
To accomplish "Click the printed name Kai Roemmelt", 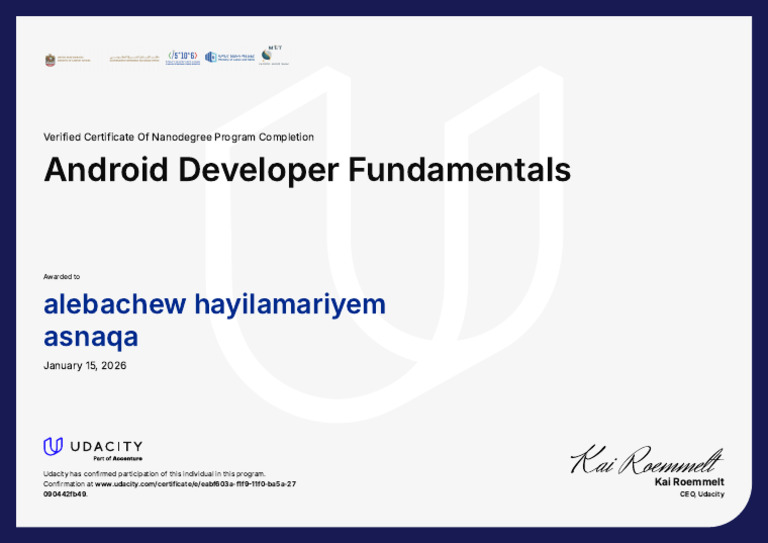I will (x=689, y=482).
